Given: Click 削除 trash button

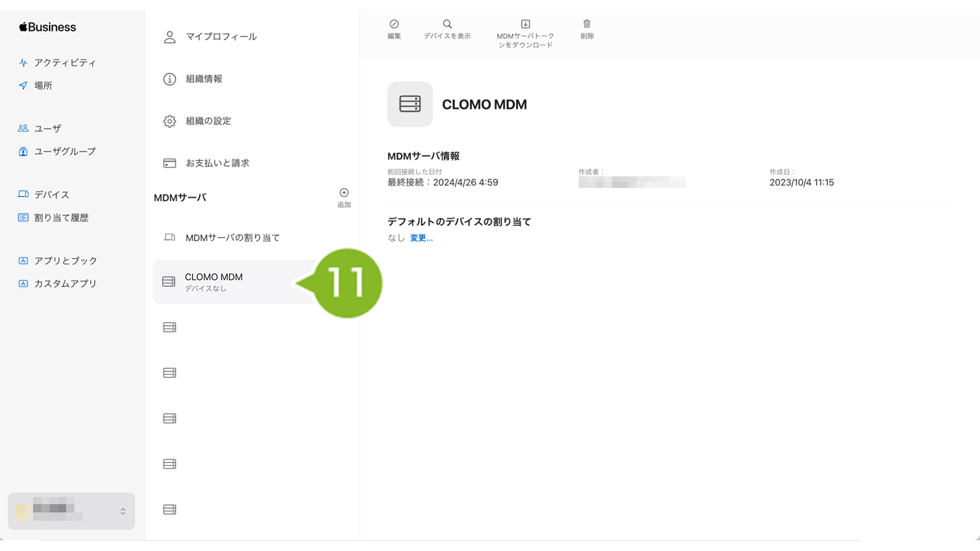Looking at the screenshot, I should pyautogui.click(x=587, y=29).
